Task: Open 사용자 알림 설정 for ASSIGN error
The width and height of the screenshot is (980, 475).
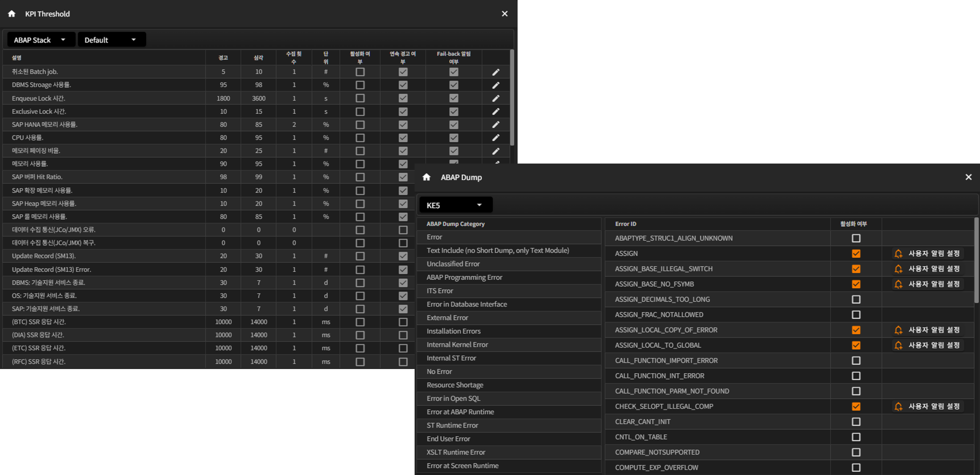Action: [x=927, y=254]
